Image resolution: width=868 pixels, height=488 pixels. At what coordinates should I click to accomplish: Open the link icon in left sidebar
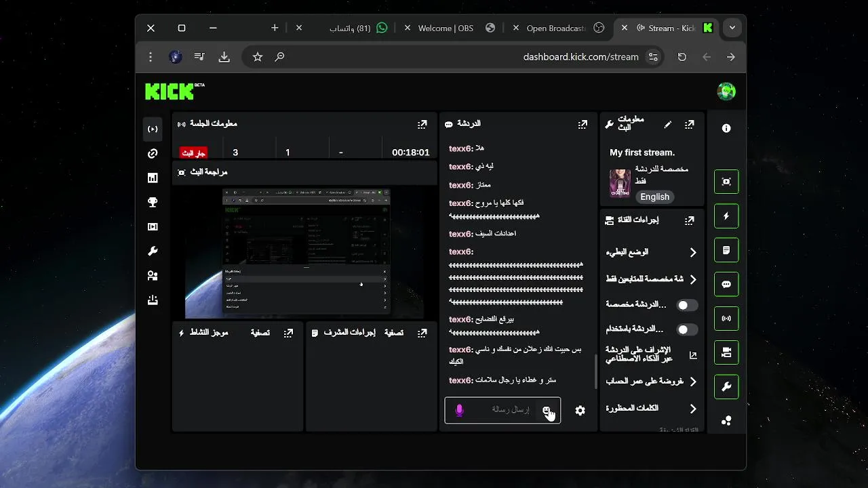tap(153, 154)
